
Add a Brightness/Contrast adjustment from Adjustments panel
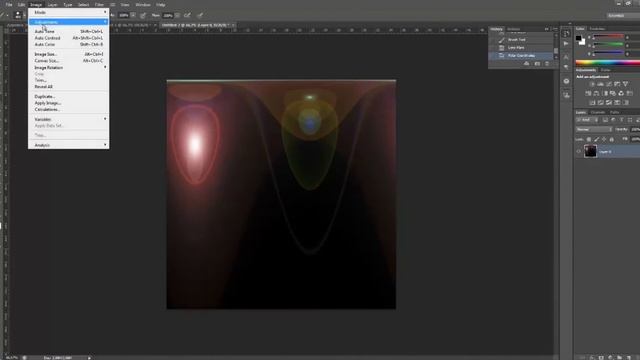(x=592, y=84)
